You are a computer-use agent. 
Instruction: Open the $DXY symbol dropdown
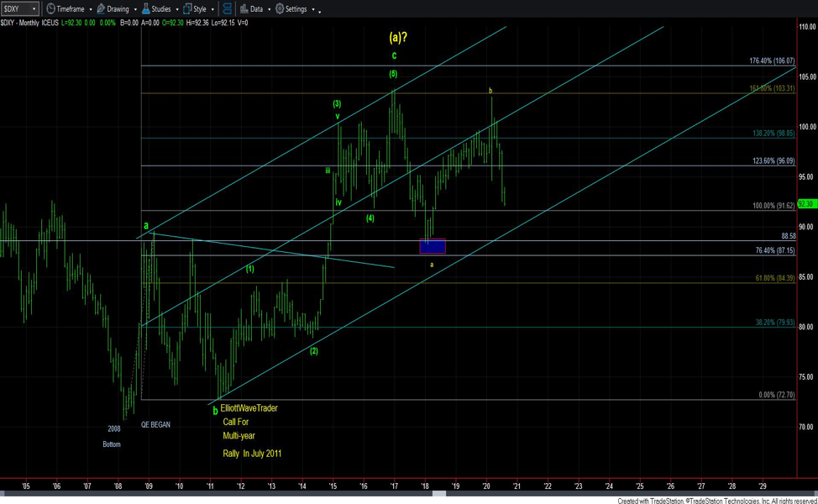tap(34, 9)
